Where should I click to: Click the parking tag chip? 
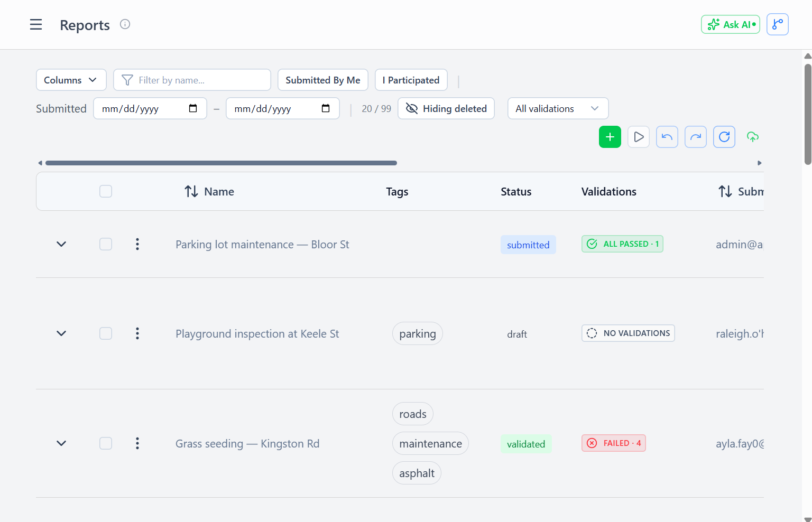point(417,333)
